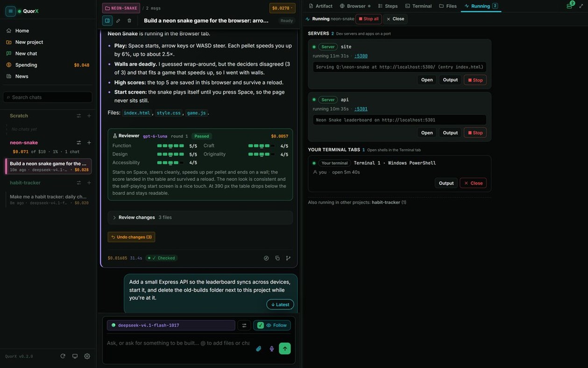
Task: Create a new chat in habit-tracker project
Action: pyautogui.click(x=89, y=183)
